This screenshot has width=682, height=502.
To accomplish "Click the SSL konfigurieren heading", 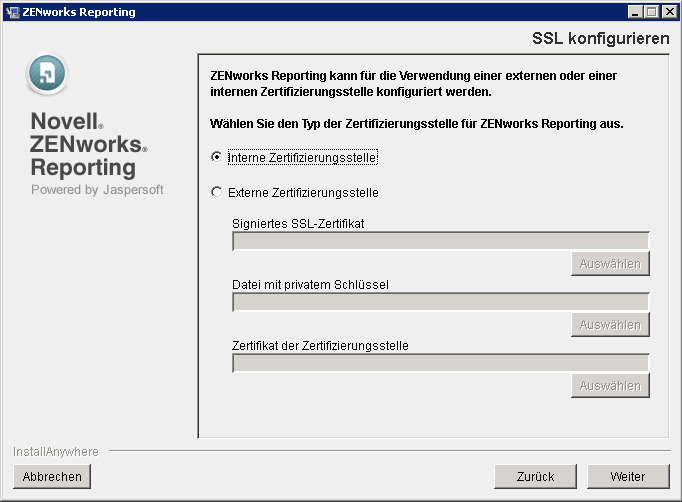I will point(601,39).
